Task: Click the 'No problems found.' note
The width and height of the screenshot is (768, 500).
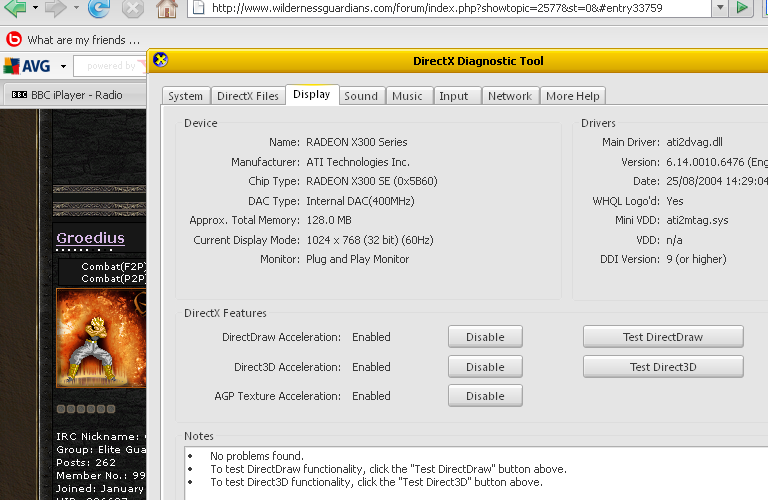Action: click(257, 456)
